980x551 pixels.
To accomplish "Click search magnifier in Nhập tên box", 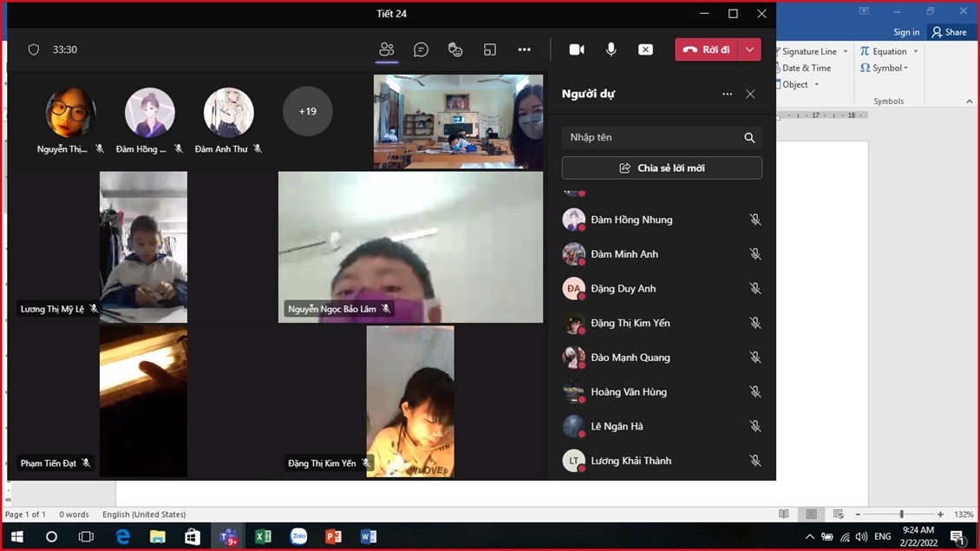I will tap(749, 138).
